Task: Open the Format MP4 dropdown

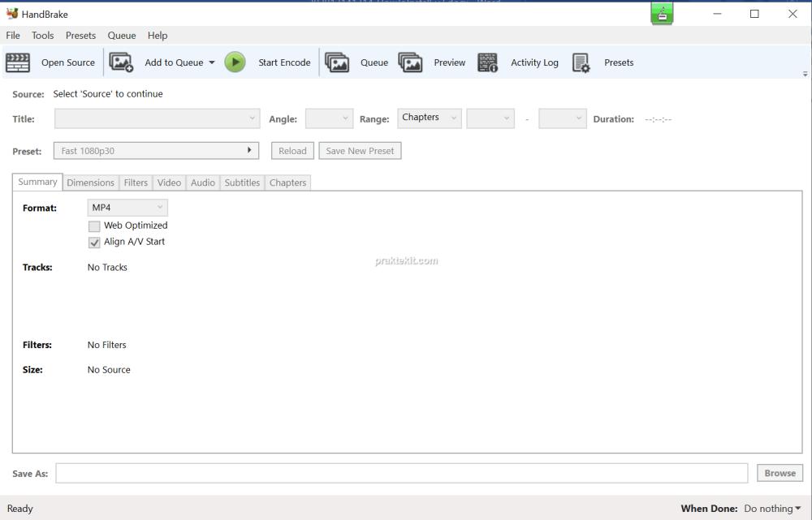Action: click(127, 208)
